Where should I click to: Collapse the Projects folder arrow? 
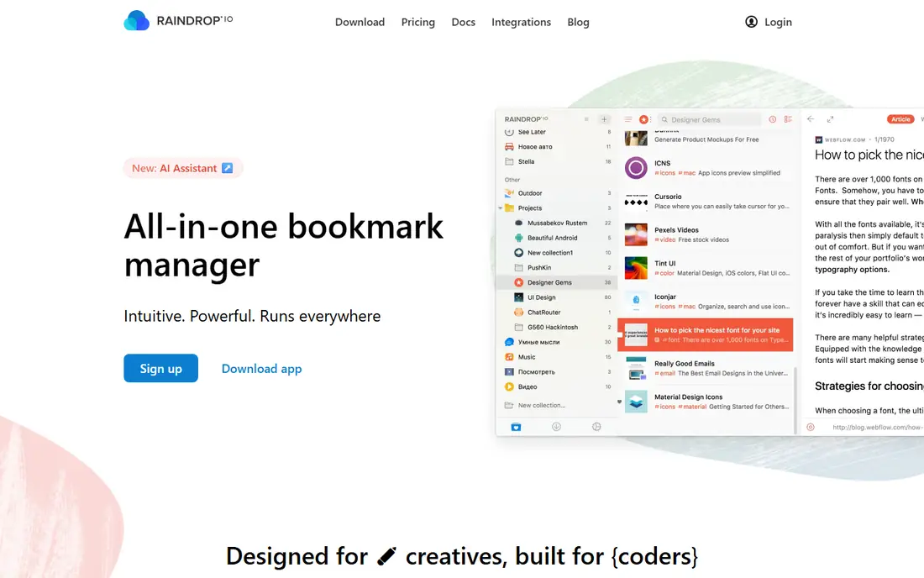[501, 208]
